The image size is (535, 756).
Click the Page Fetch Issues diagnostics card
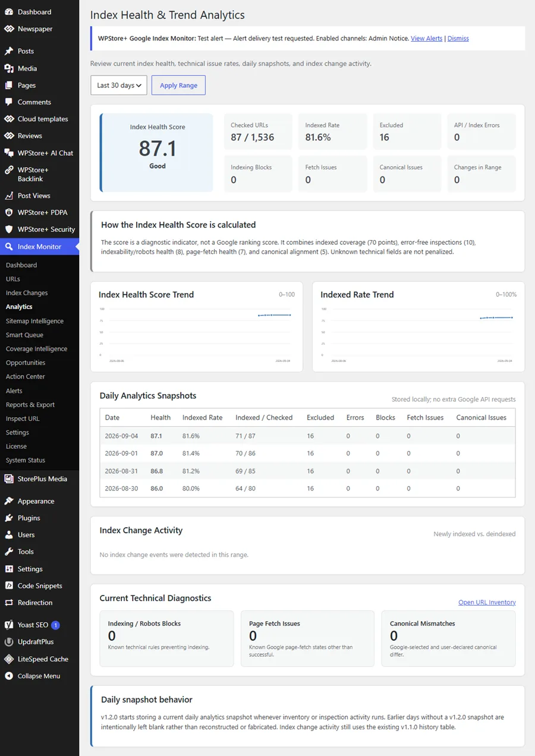307,638
